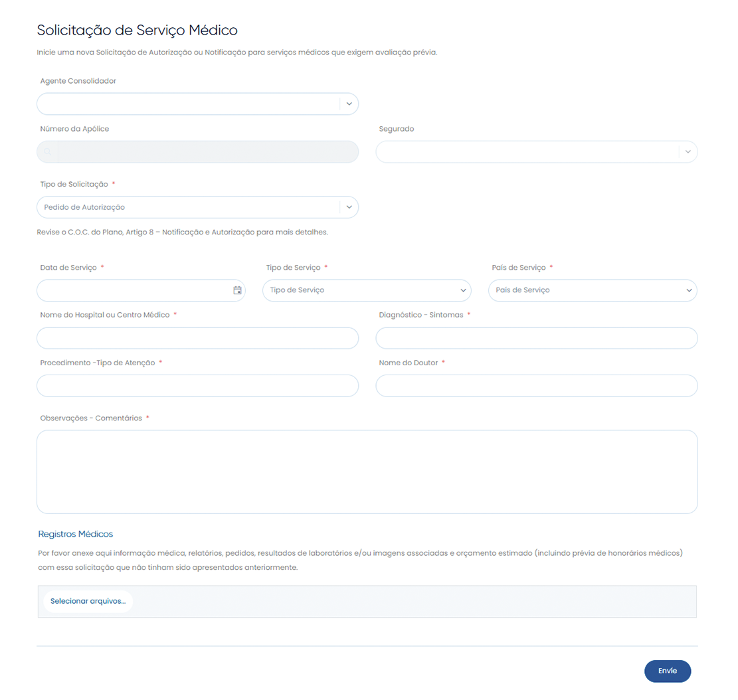The height and width of the screenshot is (700, 738).
Task: Focus the Procedimento - Tipo de Atenção field
Action: 197,386
